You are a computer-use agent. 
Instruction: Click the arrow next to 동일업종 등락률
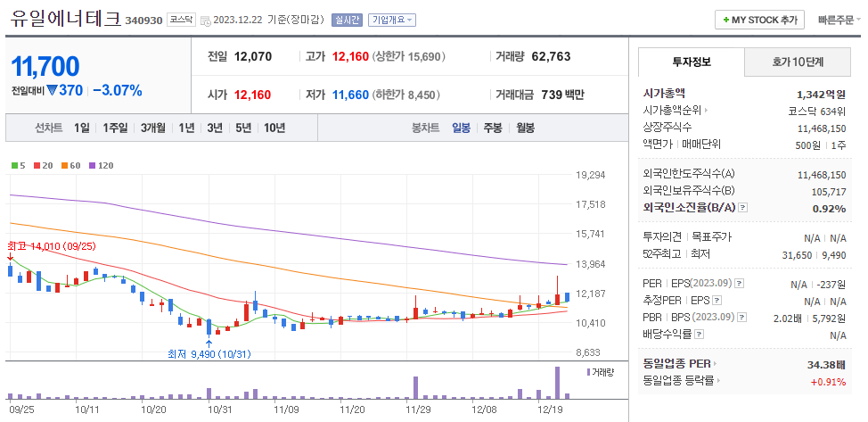click(717, 381)
